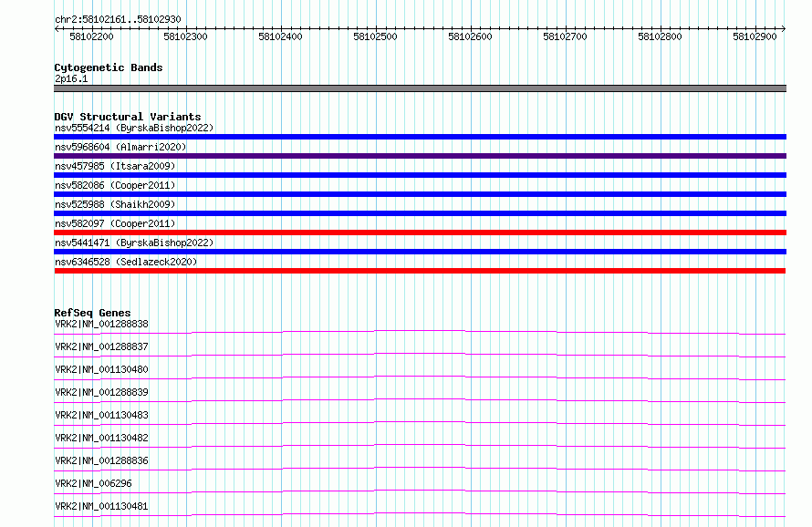
Task: Select transcript VRK2|NM_001288836 label
Action: point(101,460)
